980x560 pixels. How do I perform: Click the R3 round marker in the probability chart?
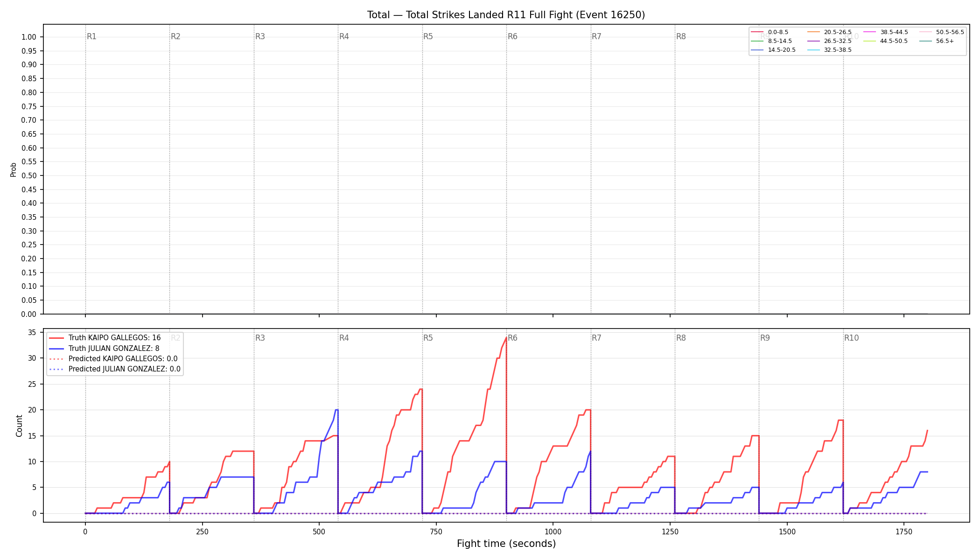pyautogui.click(x=260, y=36)
